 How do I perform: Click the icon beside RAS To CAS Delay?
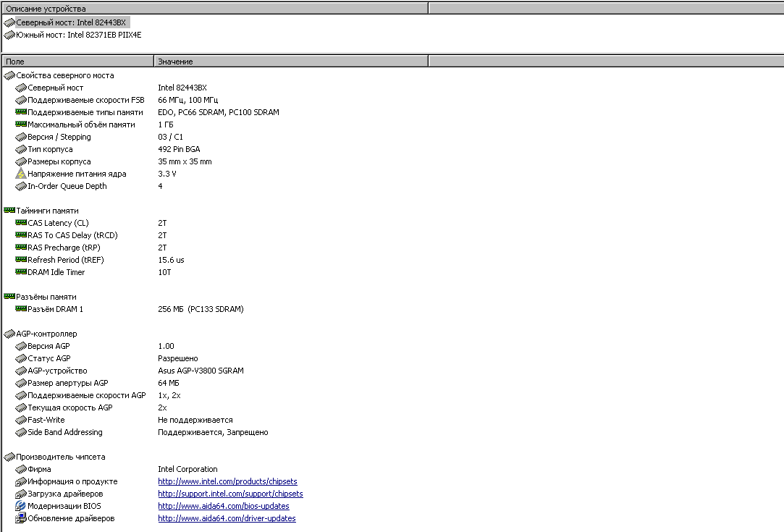(x=20, y=235)
